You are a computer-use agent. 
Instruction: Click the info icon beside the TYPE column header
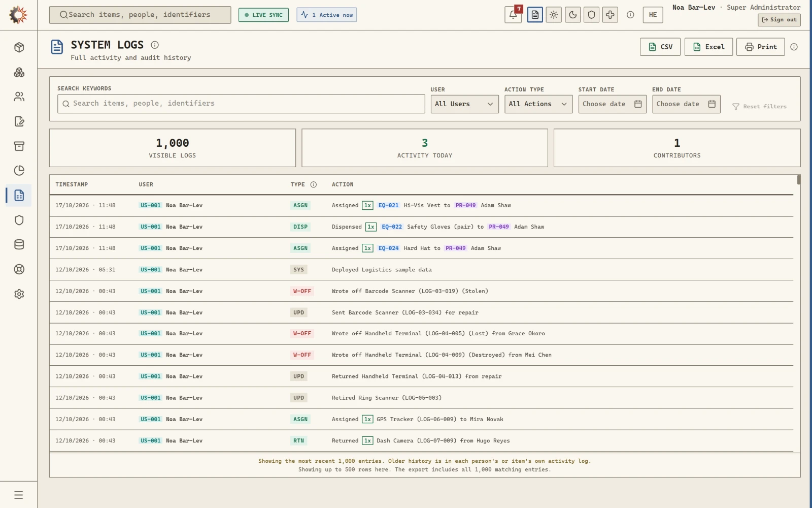[314, 184]
